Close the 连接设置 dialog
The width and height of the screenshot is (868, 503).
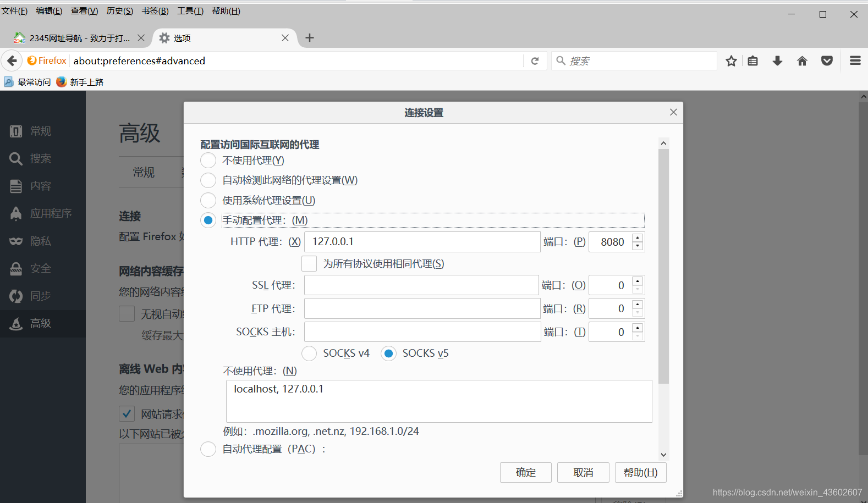[673, 112]
